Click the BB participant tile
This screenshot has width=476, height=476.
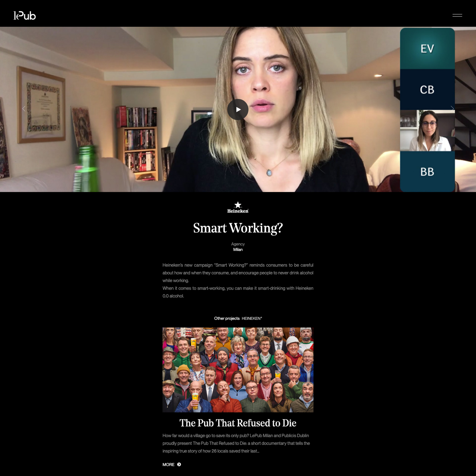click(x=427, y=172)
